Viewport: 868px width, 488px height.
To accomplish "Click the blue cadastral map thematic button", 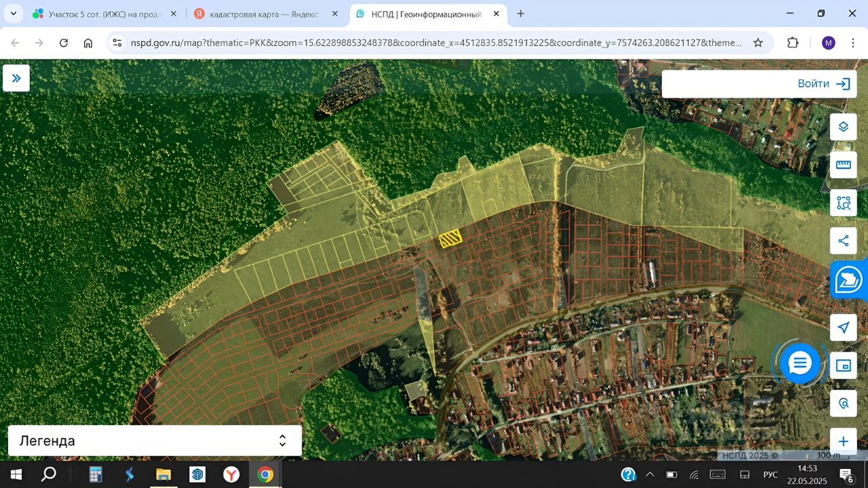I will (848, 280).
